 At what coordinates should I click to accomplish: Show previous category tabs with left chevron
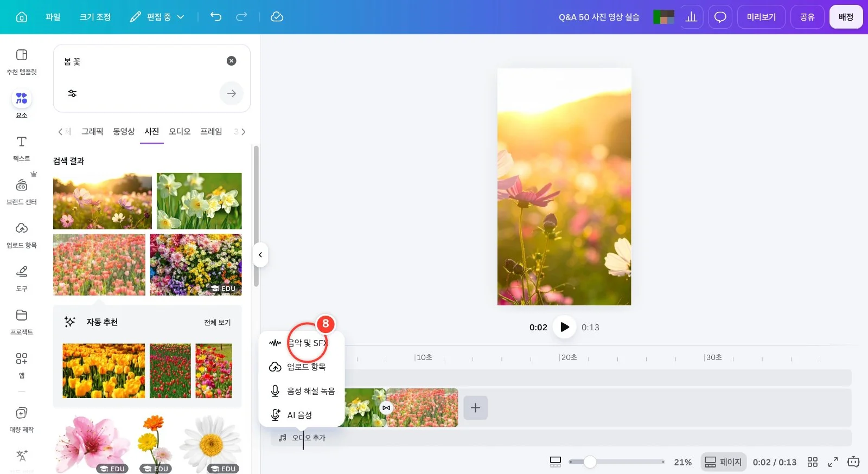pyautogui.click(x=60, y=132)
